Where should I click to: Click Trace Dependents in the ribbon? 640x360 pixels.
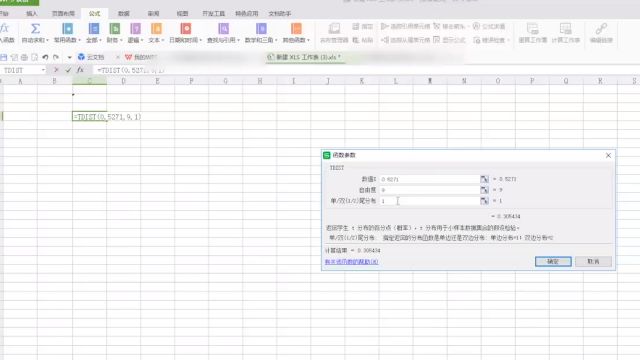tap(406, 40)
